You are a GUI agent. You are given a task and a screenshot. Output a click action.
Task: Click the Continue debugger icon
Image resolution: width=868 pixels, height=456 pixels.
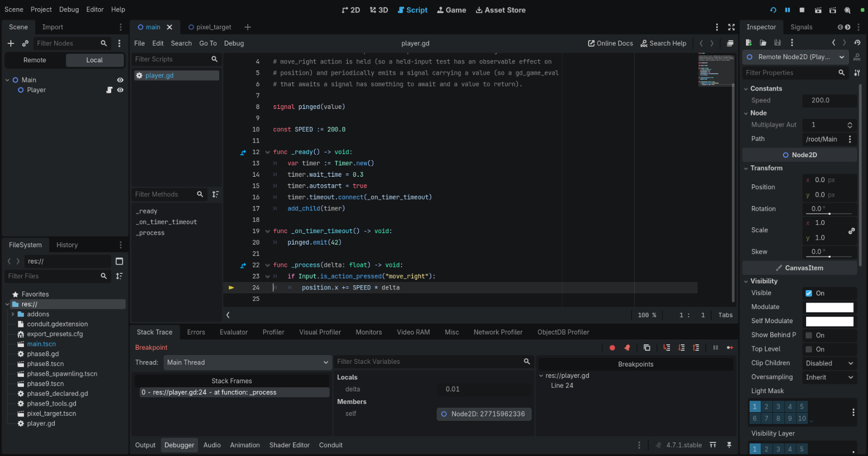click(730, 348)
